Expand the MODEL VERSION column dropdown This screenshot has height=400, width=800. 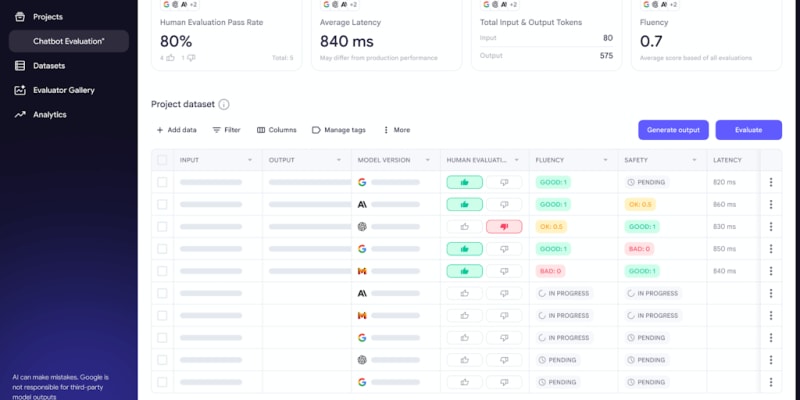pyautogui.click(x=428, y=160)
